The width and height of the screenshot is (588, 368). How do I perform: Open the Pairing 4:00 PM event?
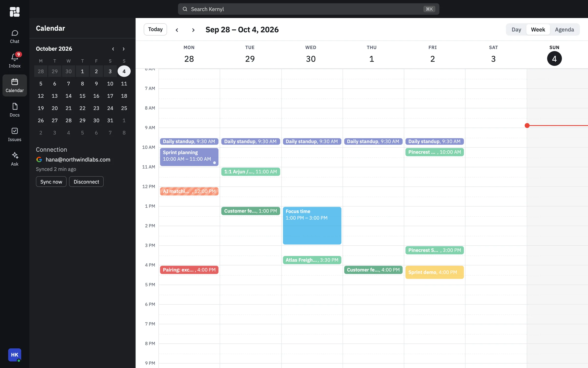tap(189, 270)
